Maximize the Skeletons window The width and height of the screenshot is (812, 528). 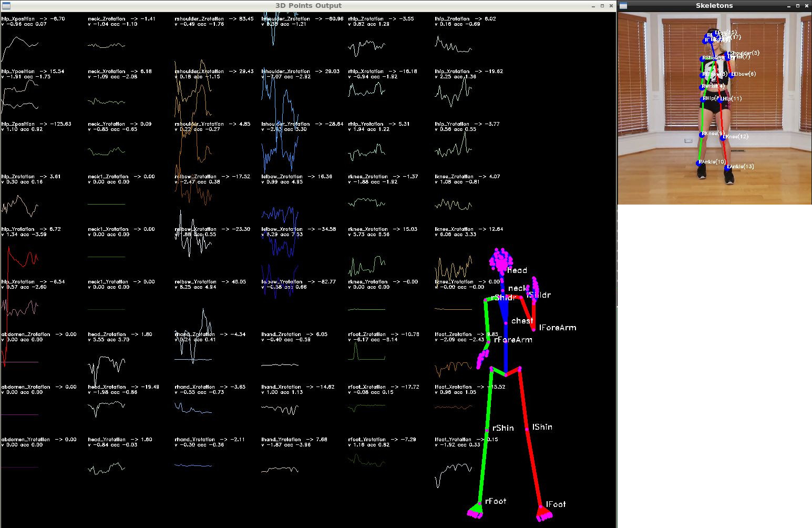coord(798,6)
